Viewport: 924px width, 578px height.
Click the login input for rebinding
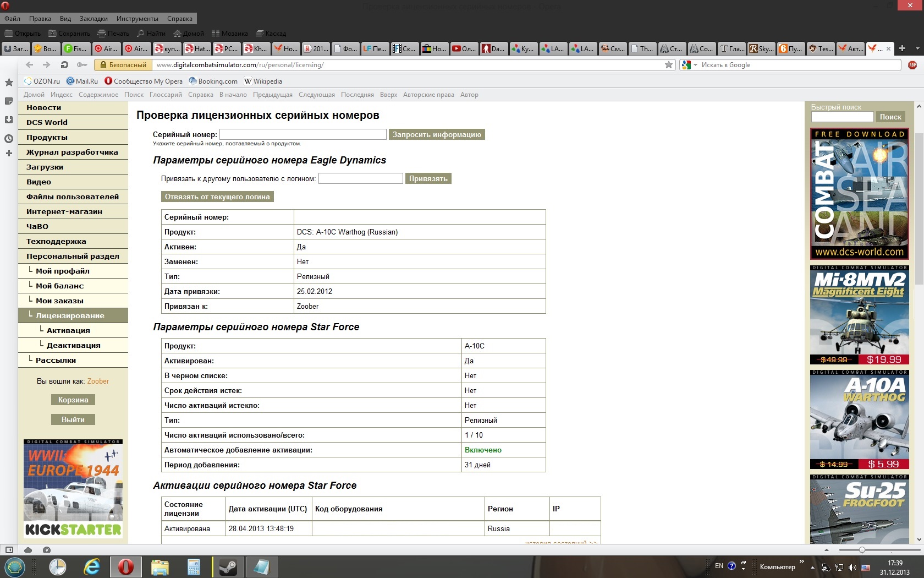(x=361, y=178)
